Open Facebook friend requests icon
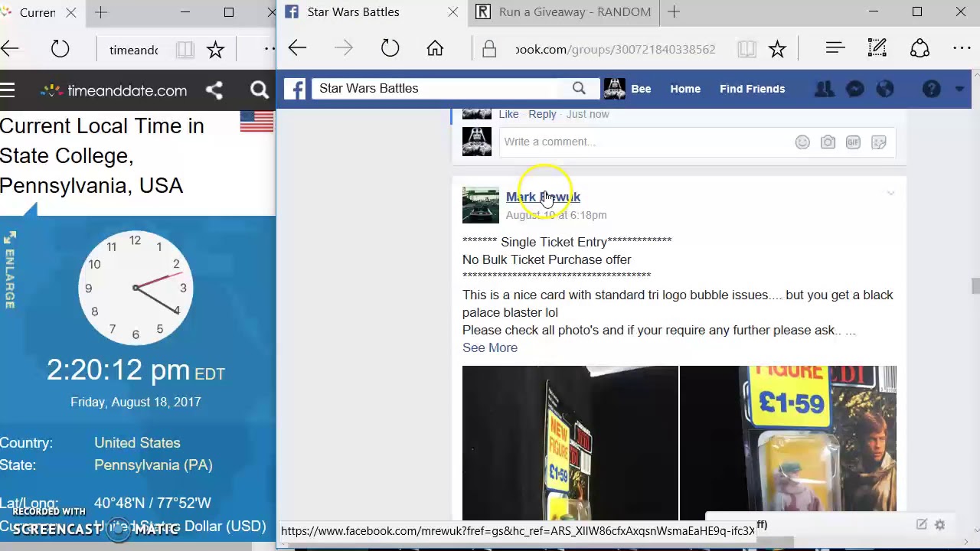Screen dimensions: 980x551 (x=825, y=89)
